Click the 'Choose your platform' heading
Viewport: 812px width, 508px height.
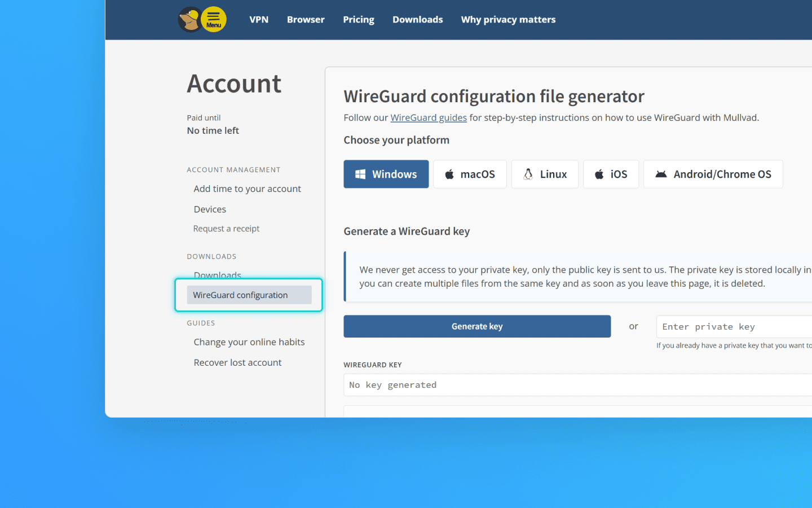coord(396,140)
